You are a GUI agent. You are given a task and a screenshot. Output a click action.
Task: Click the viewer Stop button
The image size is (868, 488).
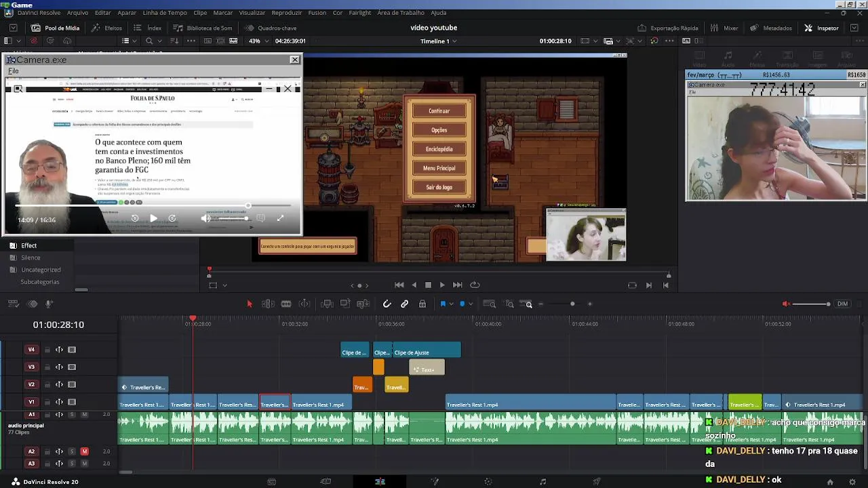[x=428, y=285]
